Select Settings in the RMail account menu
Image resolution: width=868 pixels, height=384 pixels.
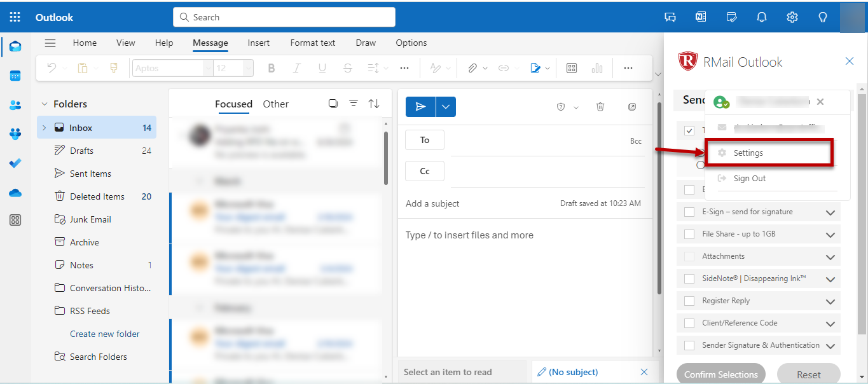point(748,153)
